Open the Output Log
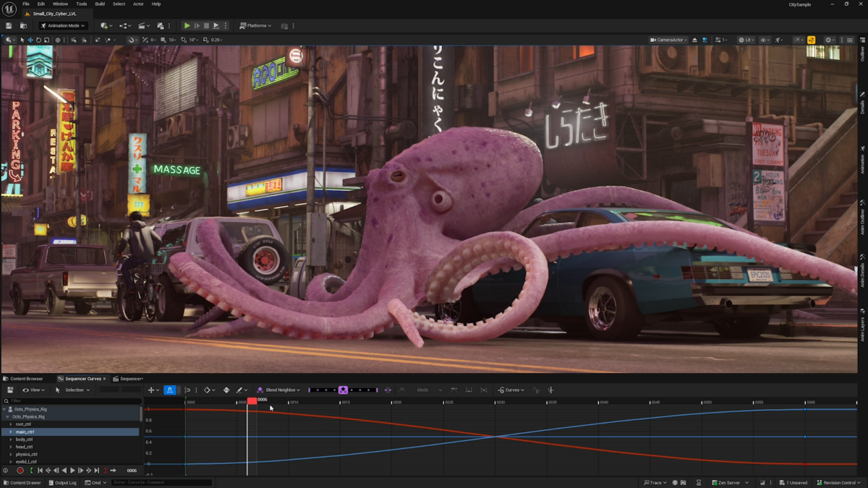Viewport: 868px width, 488px height. click(63, 482)
